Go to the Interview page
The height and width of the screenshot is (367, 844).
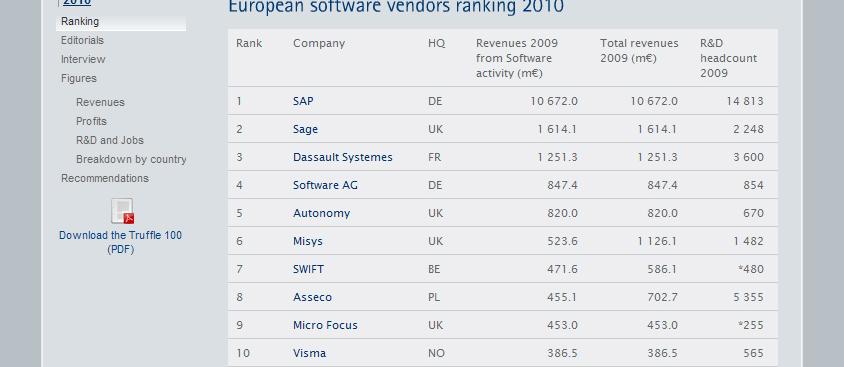point(83,59)
